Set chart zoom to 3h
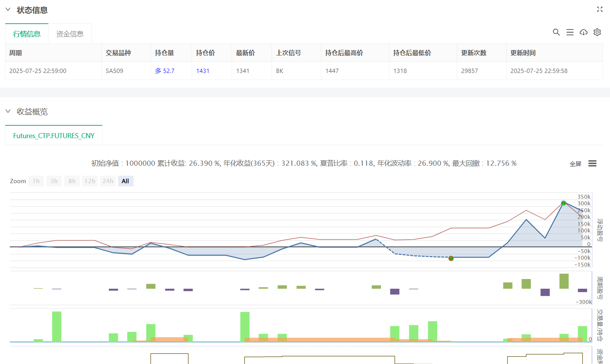The image size is (610, 364). 54,181
